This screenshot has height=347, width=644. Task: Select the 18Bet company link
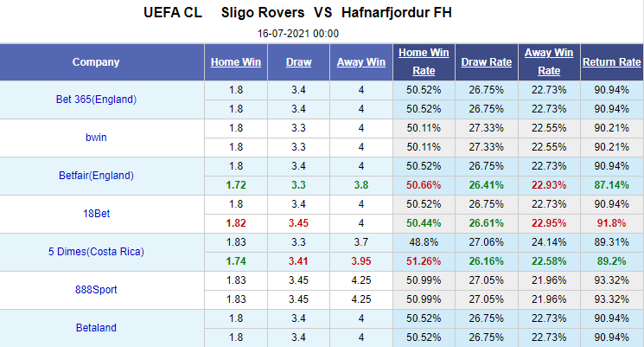[x=96, y=214]
